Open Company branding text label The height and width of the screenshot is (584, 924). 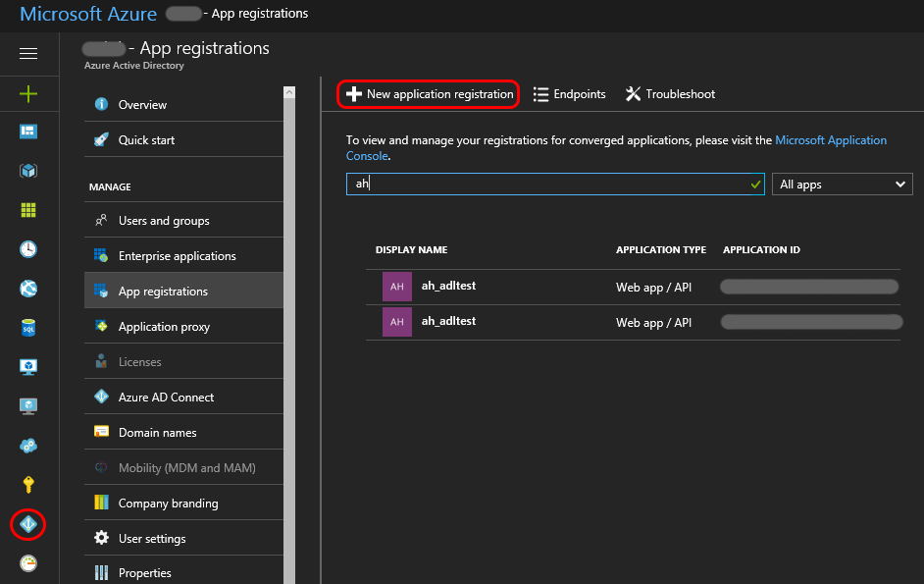coord(168,504)
